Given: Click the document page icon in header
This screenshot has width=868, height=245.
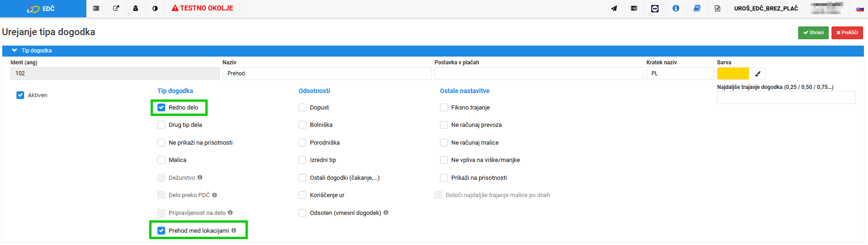Looking at the screenshot, I should pos(717,8).
